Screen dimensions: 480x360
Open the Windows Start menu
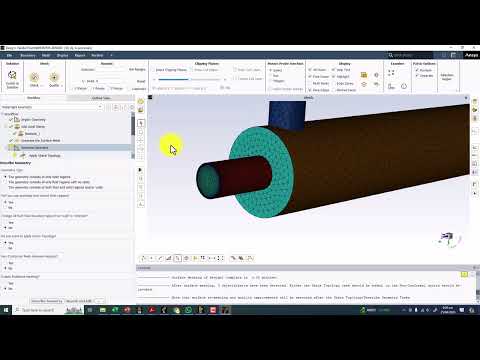[x=6, y=310]
